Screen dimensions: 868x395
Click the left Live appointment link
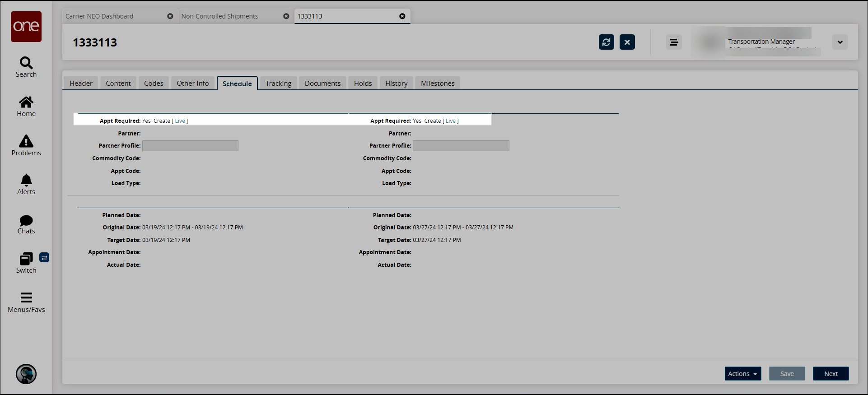coord(180,121)
